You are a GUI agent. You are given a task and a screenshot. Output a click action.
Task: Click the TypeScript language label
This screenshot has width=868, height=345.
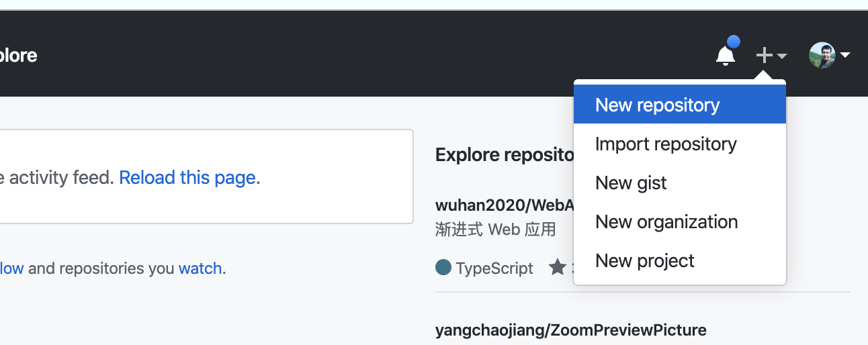[x=494, y=268]
